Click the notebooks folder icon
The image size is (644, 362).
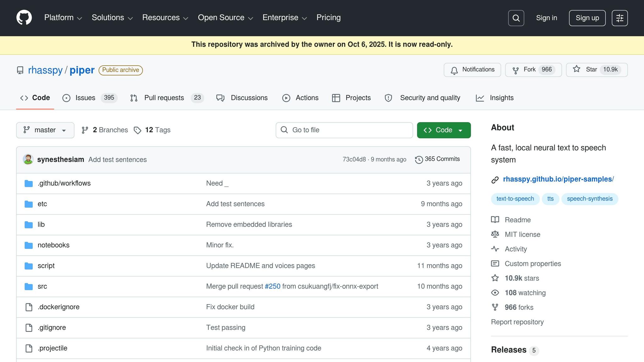click(29, 245)
